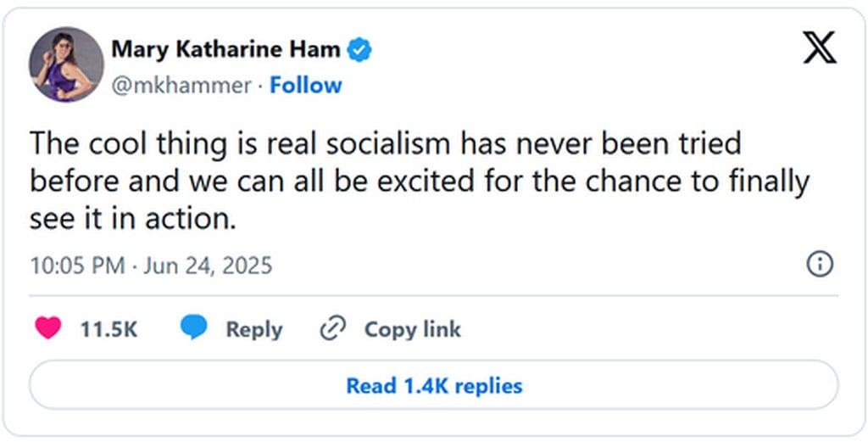Click the X logo in the tweet corner
This screenshot has width=868, height=442.
[819, 50]
